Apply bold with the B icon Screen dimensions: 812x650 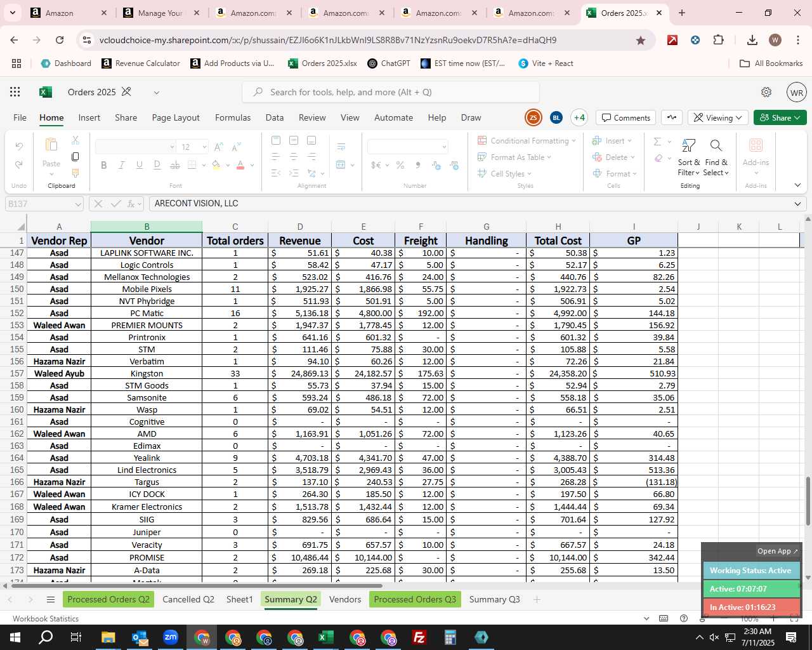(x=103, y=165)
